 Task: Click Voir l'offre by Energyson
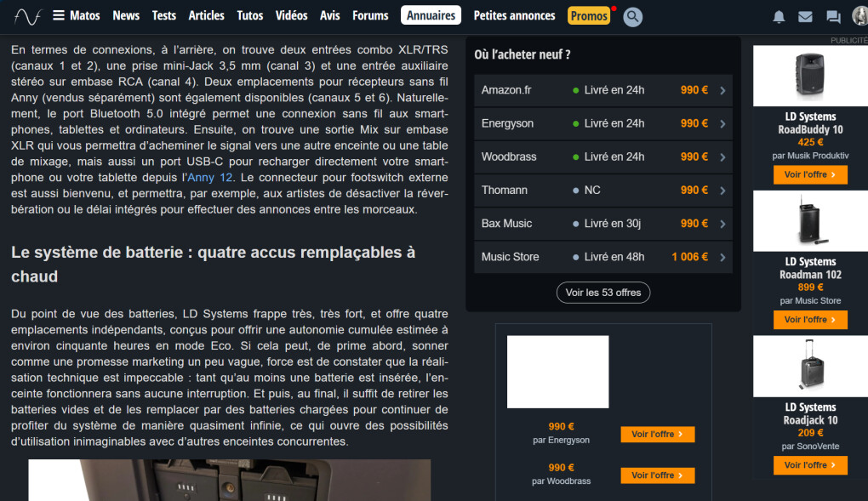[x=658, y=434]
